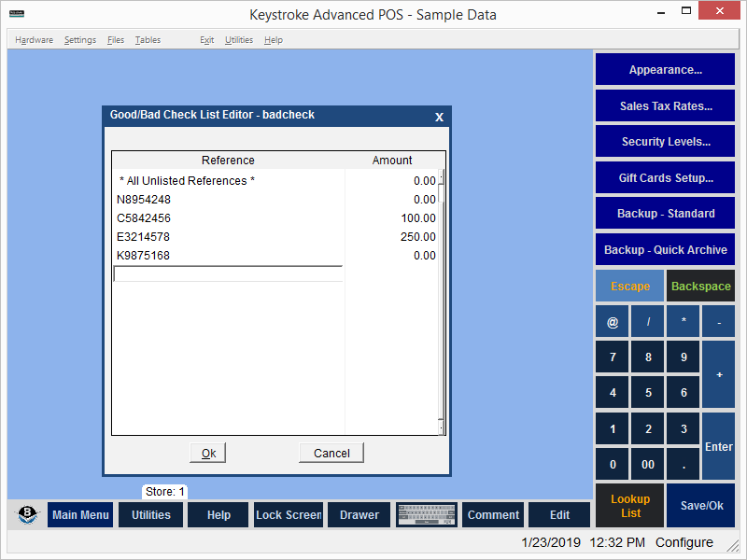
Task: Click the Edit button in the bottom bar
Action: tap(559, 515)
